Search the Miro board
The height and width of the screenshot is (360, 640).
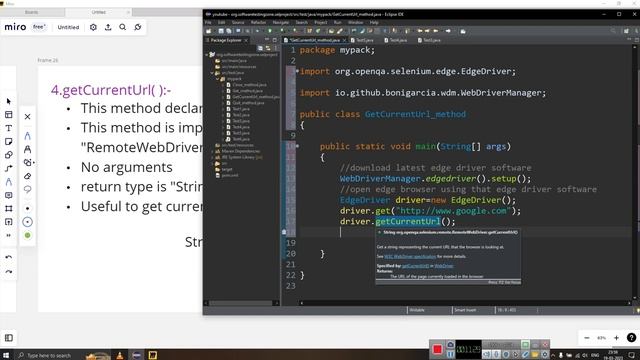(x=122, y=27)
